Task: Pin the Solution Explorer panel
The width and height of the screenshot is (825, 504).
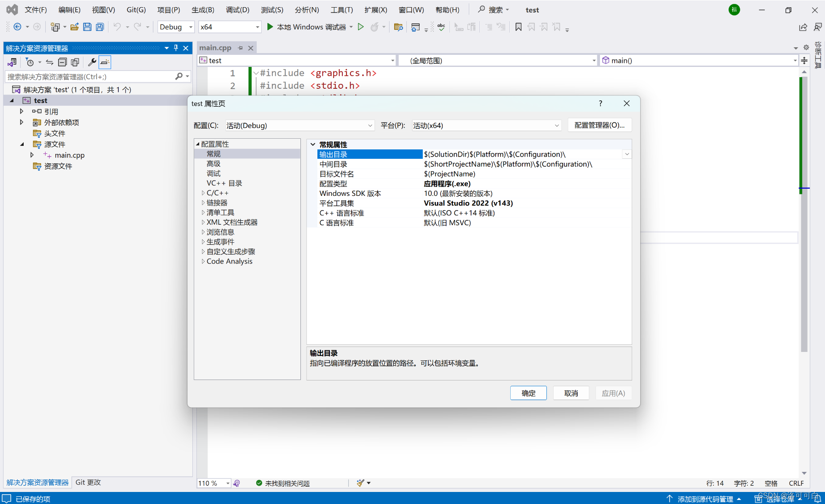Action: click(x=176, y=48)
